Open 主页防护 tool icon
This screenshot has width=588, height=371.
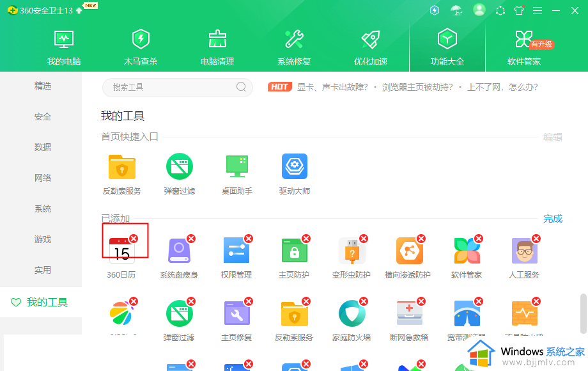pos(295,250)
